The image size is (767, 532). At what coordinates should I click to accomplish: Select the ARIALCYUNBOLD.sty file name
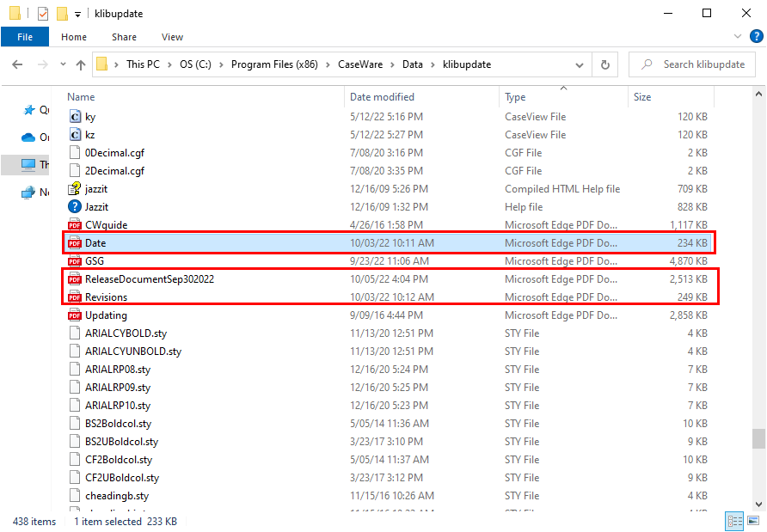(x=133, y=351)
